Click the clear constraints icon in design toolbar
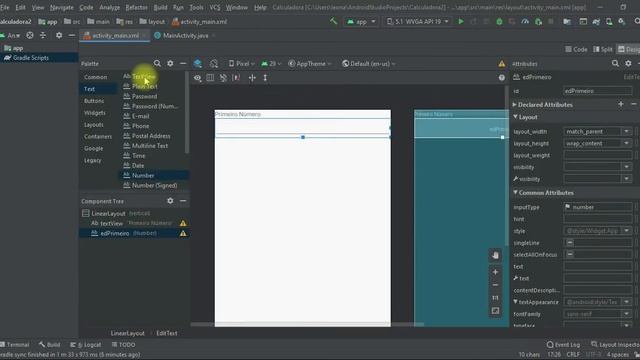 tap(223, 78)
